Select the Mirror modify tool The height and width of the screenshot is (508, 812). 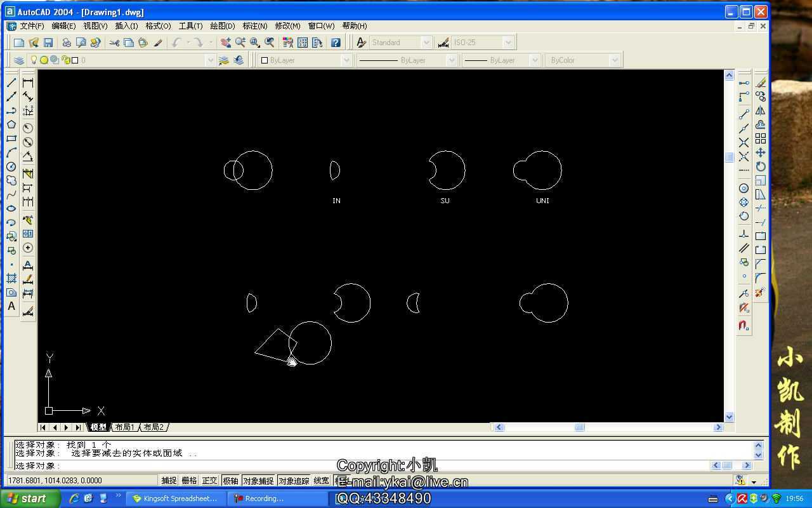[x=761, y=110]
